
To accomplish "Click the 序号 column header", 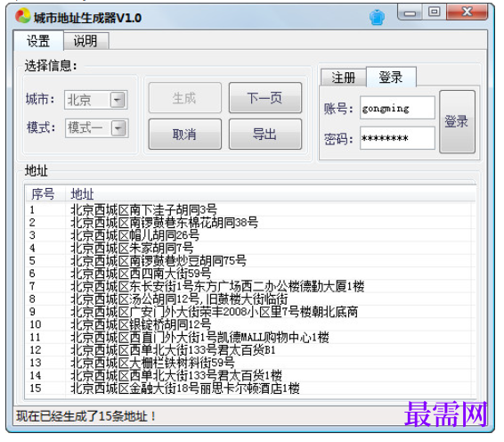I will coord(45,194).
